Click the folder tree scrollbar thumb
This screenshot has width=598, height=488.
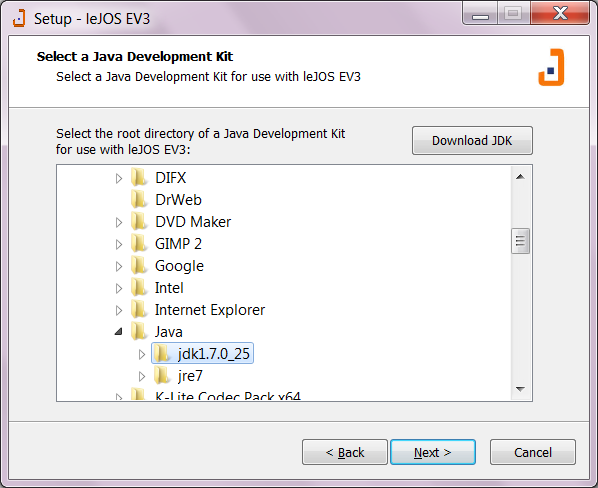click(520, 241)
